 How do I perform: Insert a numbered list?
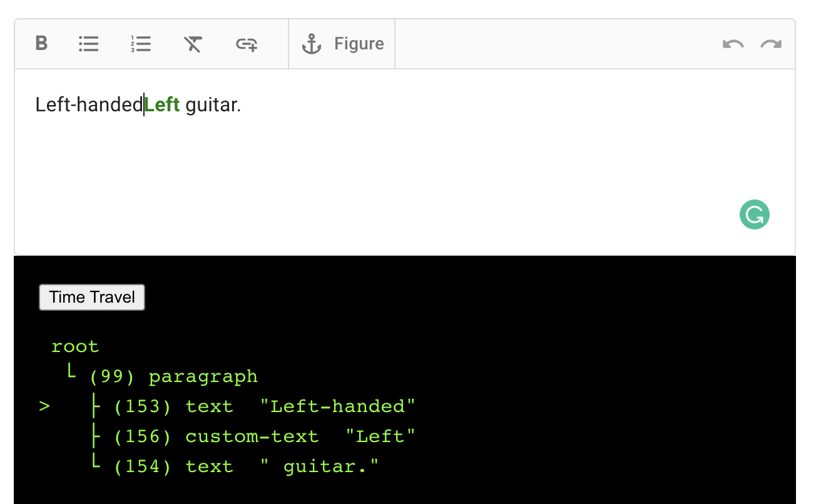(141, 44)
